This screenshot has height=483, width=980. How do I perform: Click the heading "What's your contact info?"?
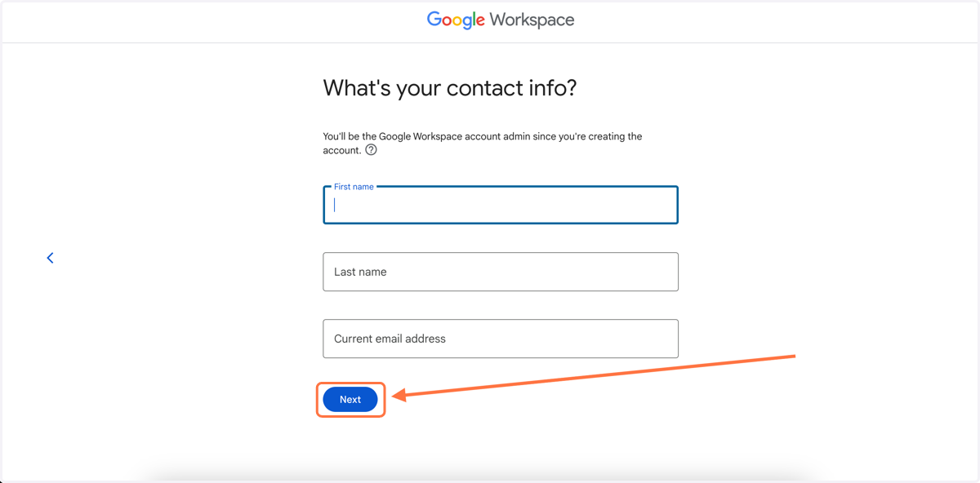450,88
